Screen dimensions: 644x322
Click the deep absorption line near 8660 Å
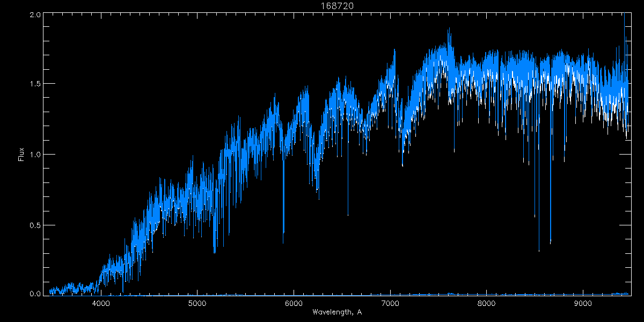pyautogui.click(x=550, y=241)
